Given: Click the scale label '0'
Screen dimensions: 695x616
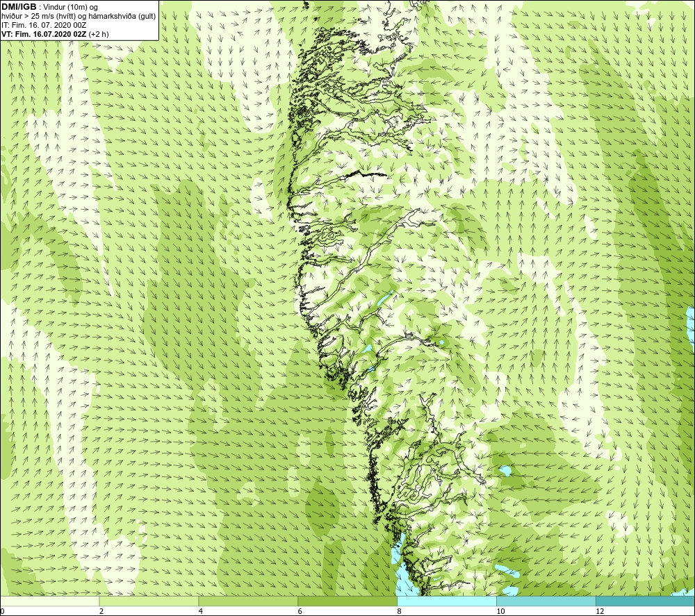Looking at the screenshot, I should point(2,611).
